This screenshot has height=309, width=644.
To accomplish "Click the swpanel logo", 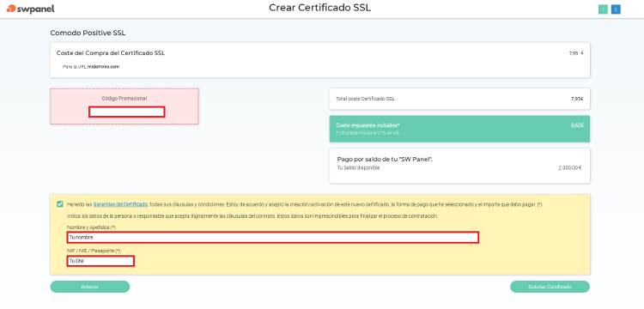I will (x=30, y=9).
